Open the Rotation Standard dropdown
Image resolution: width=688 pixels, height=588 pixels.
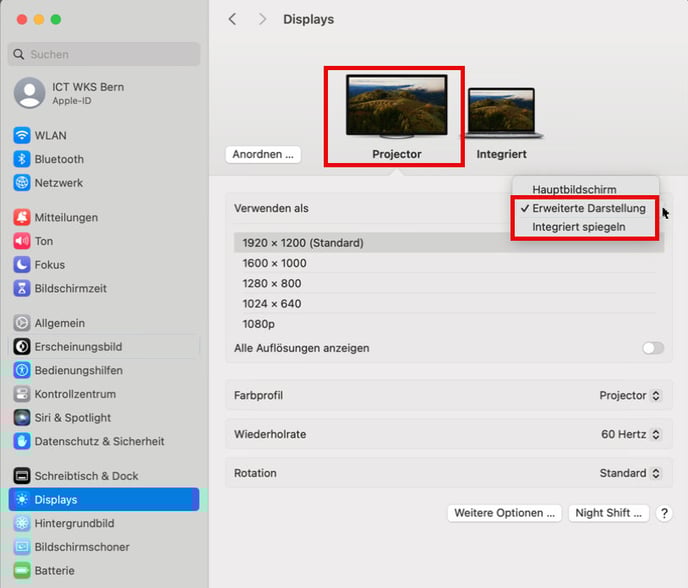(630, 473)
